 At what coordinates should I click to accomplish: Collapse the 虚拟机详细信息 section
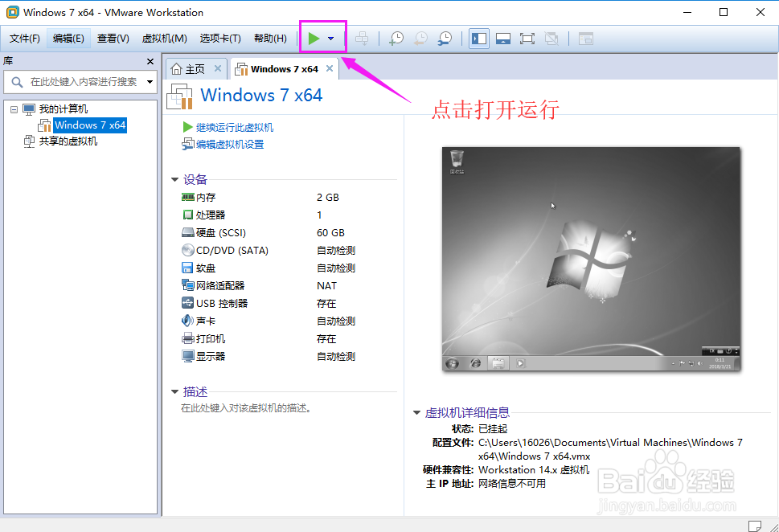[x=416, y=413]
